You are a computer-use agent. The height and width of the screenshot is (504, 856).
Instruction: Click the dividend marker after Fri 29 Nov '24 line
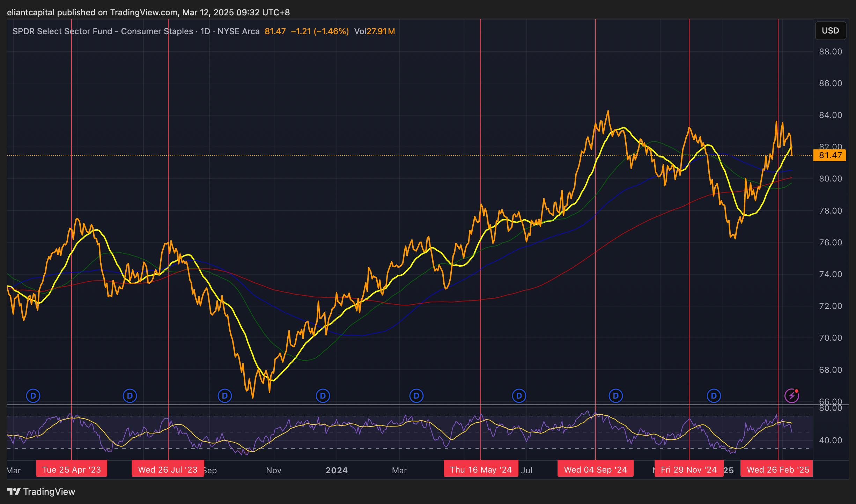[714, 396]
